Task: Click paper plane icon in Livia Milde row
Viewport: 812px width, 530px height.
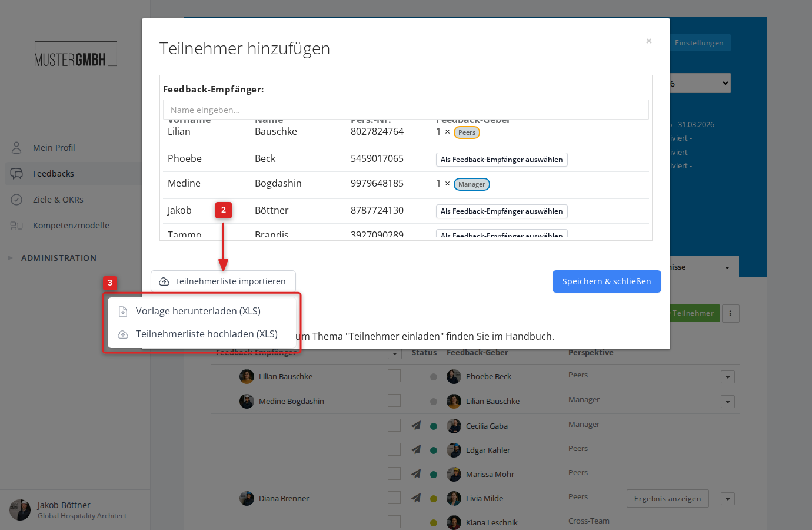Action: pyautogui.click(x=416, y=498)
